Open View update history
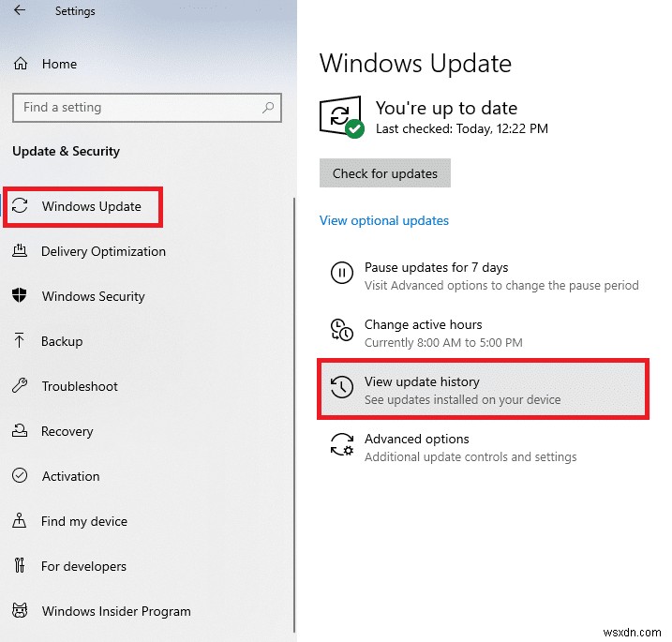The width and height of the screenshot is (672, 642). click(483, 389)
